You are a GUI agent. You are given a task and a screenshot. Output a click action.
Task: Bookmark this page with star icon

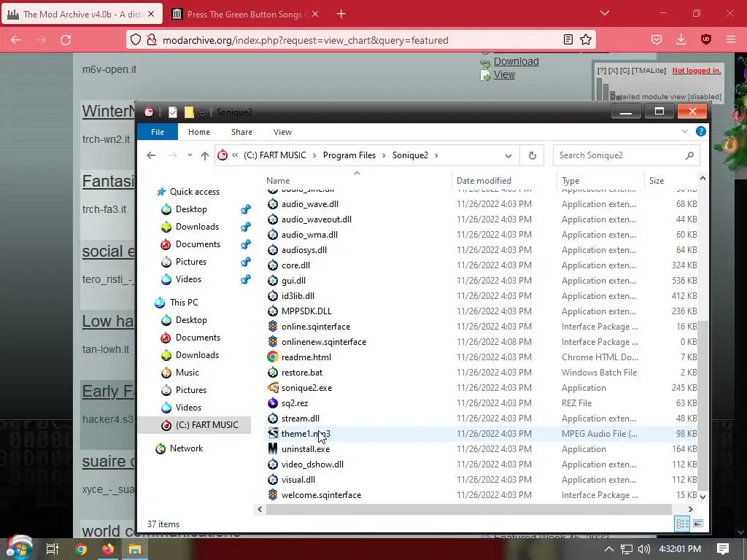pos(586,40)
